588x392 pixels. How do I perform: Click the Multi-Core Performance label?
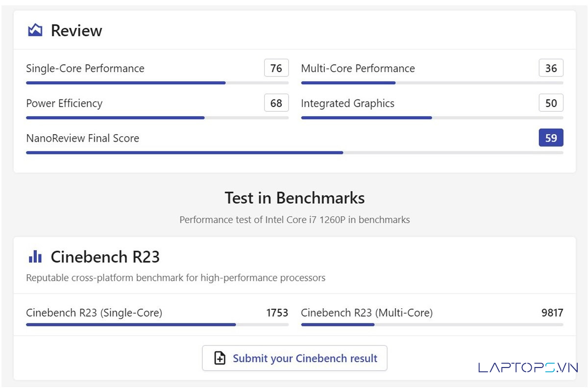pos(358,68)
